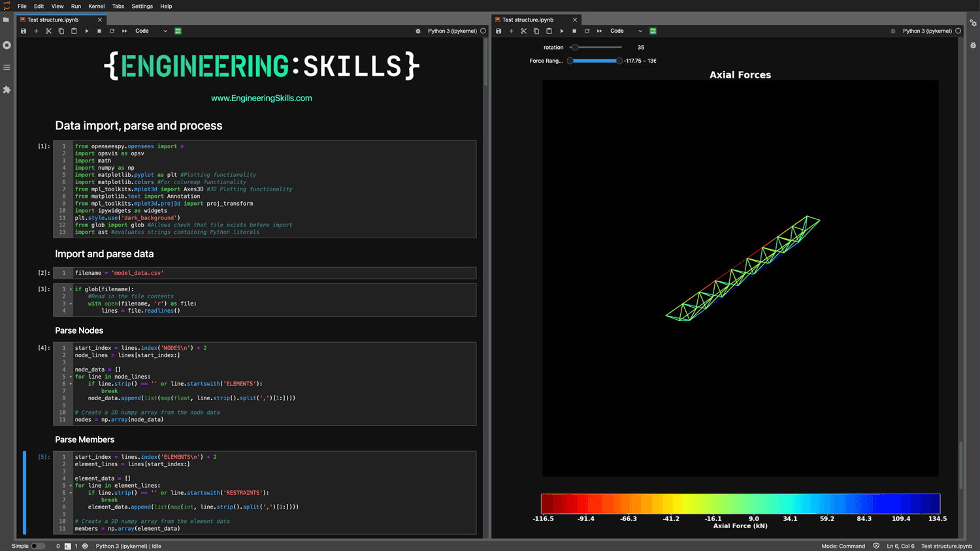Screen dimensions: 980x551
Task: Open the Edit menu
Action: click(39, 6)
